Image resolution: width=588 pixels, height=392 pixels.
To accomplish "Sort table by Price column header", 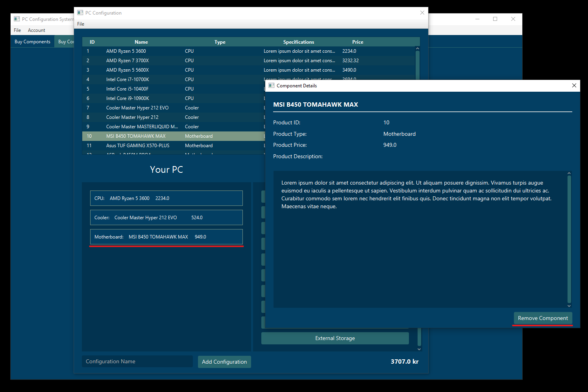I will 358,42.
